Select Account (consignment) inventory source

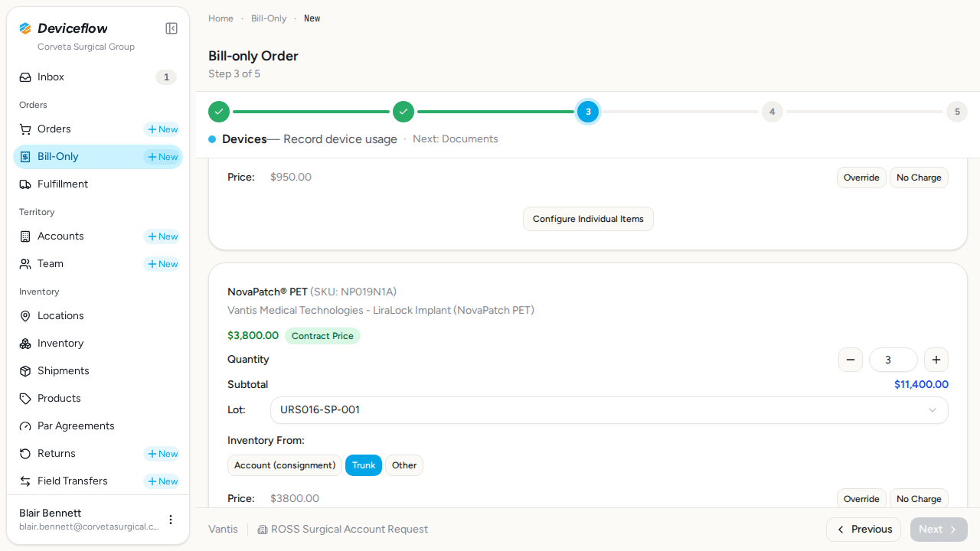(x=285, y=465)
